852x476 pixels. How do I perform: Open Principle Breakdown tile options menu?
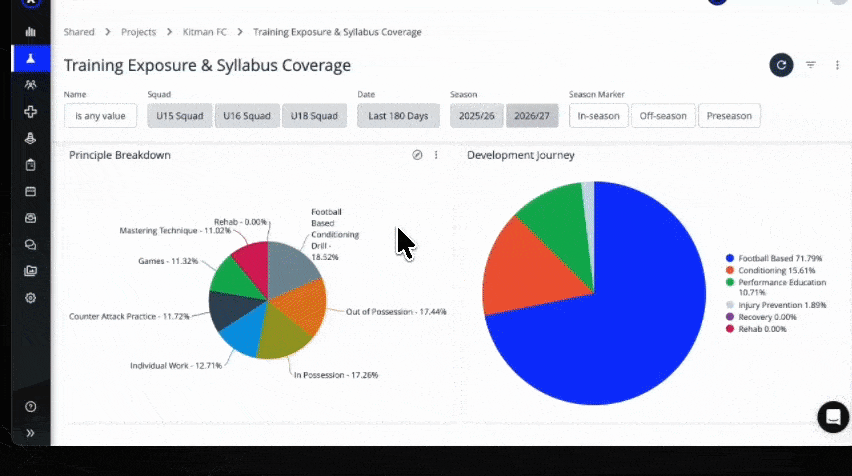click(436, 155)
